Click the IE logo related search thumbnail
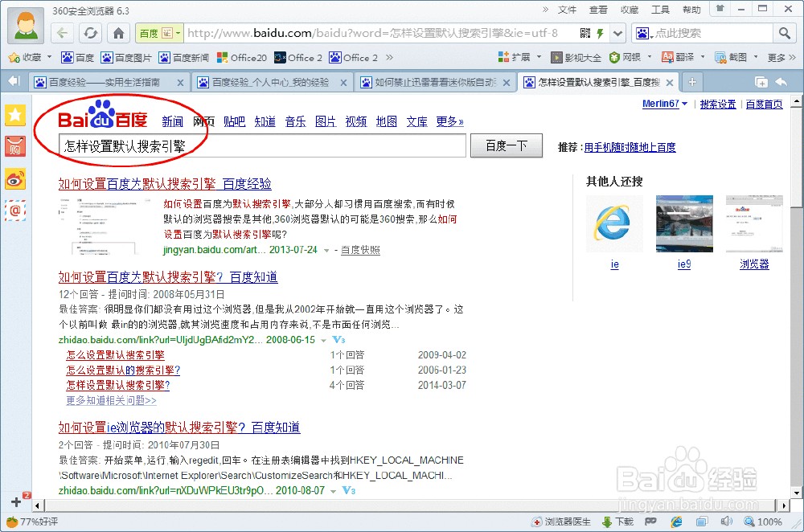This screenshot has width=804, height=532. tap(614, 224)
